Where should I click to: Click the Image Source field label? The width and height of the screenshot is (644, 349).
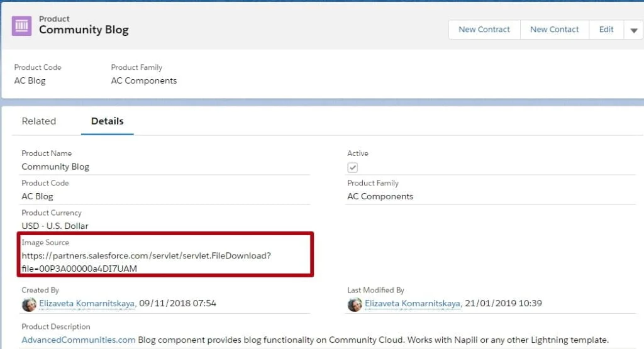(x=45, y=243)
